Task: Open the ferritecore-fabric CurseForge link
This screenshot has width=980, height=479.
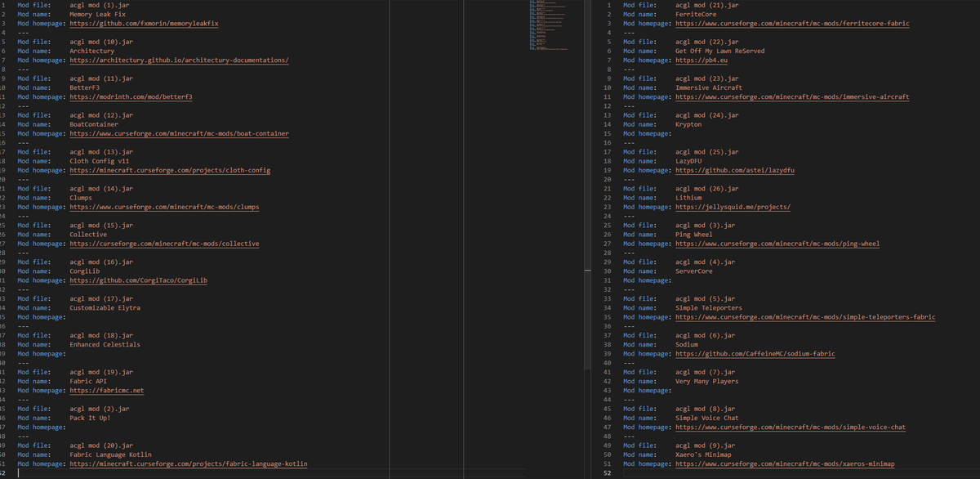Action: 792,24
